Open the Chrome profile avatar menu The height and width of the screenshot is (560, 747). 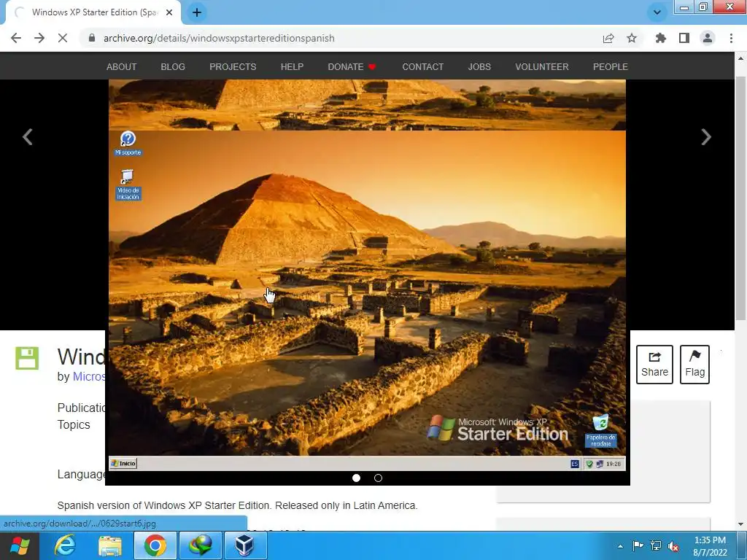[x=708, y=38]
